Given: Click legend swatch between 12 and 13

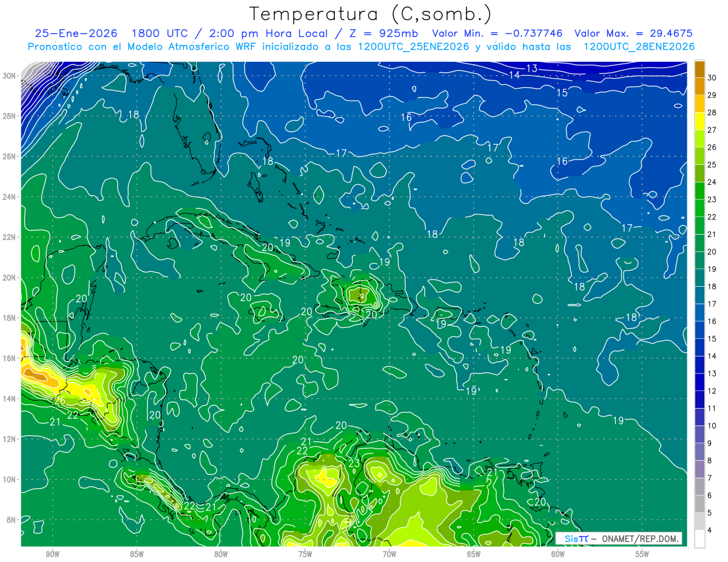Looking at the screenshot, I should 699,383.
